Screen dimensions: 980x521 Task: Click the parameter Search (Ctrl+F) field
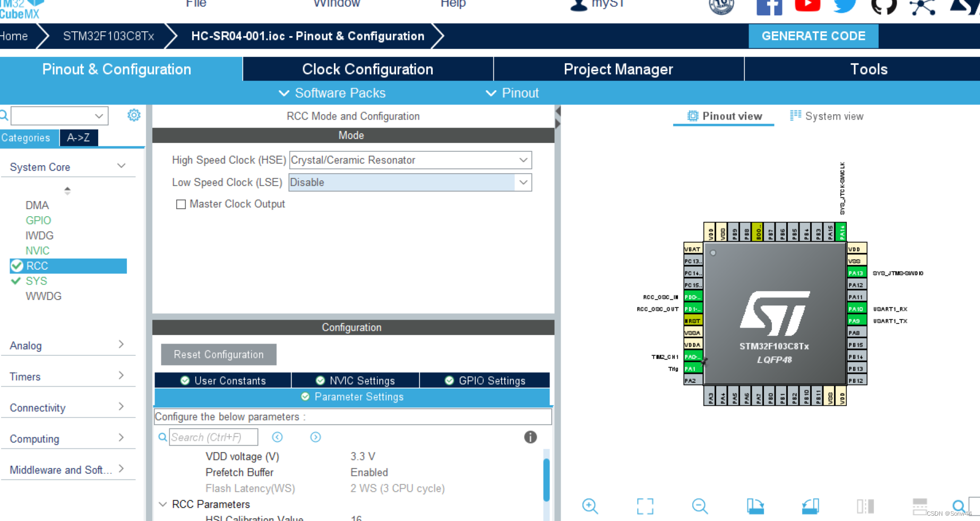(x=213, y=437)
